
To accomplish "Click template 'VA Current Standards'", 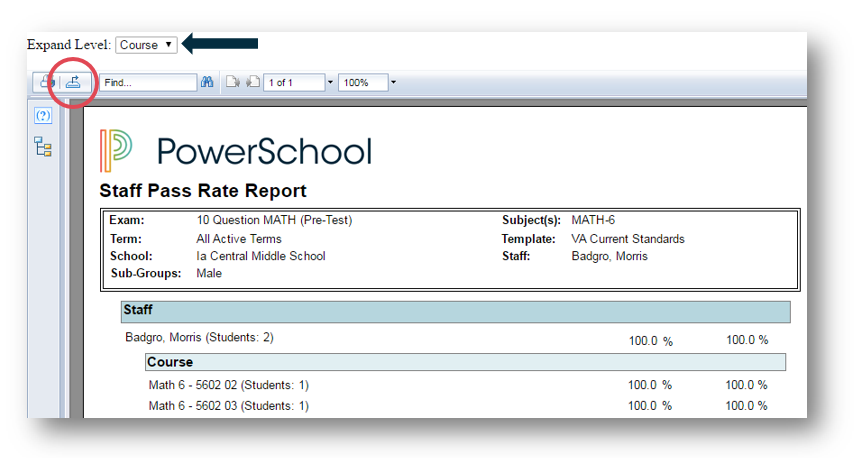I will (628, 239).
